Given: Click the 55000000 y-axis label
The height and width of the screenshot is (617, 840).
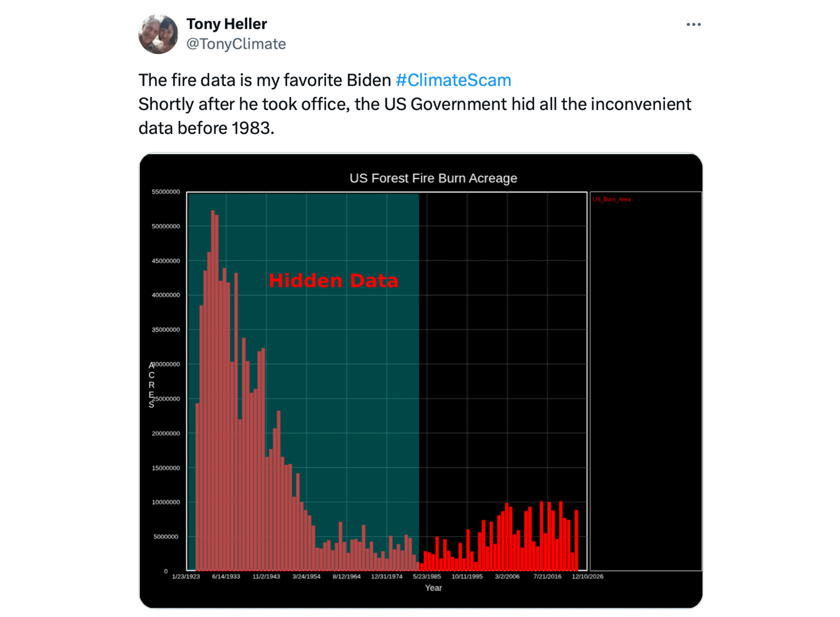Looking at the screenshot, I should coord(166,192).
